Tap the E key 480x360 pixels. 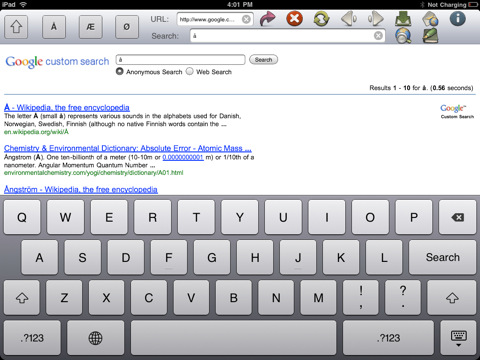(109, 217)
